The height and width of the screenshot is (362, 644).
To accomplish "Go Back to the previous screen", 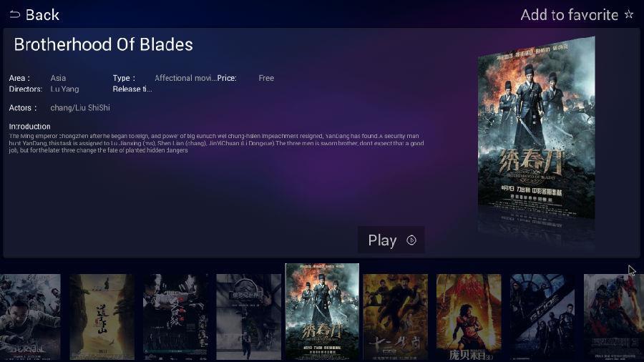I will coord(34,15).
